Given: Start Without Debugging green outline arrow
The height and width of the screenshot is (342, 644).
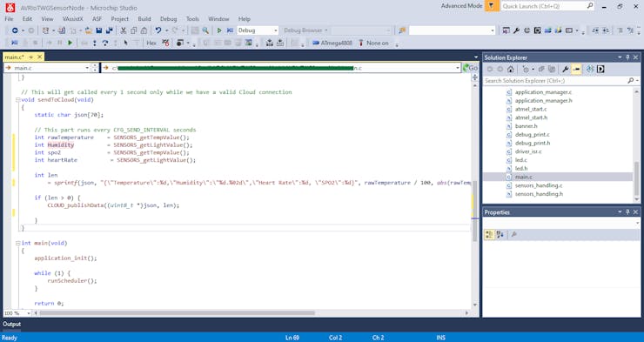Looking at the screenshot, I should pyautogui.click(x=219, y=30).
